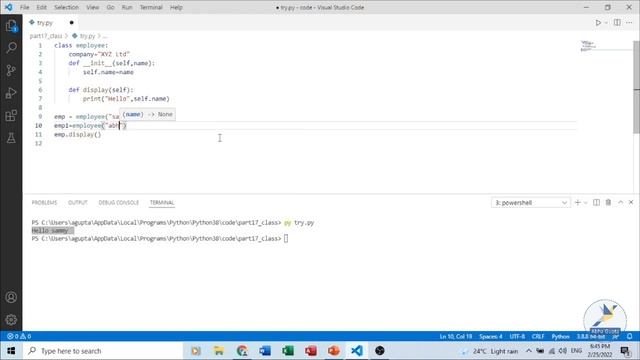Switch to the PROBLEMS tab
This screenshot has width=640, height=360.
tap(44, 202)
